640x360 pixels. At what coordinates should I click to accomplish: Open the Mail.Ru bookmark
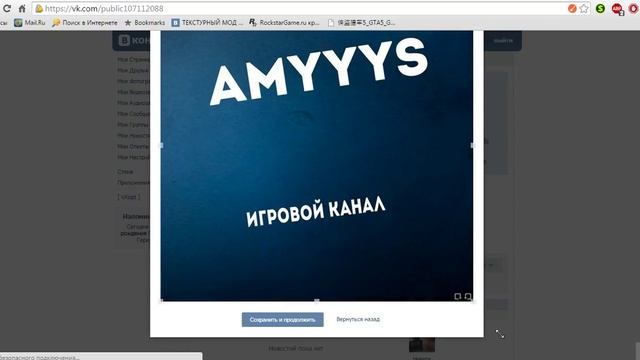[29, 23]
